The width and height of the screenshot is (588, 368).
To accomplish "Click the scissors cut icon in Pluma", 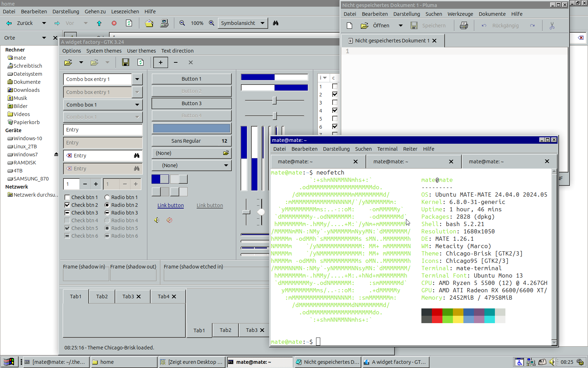I will (552, 26).
